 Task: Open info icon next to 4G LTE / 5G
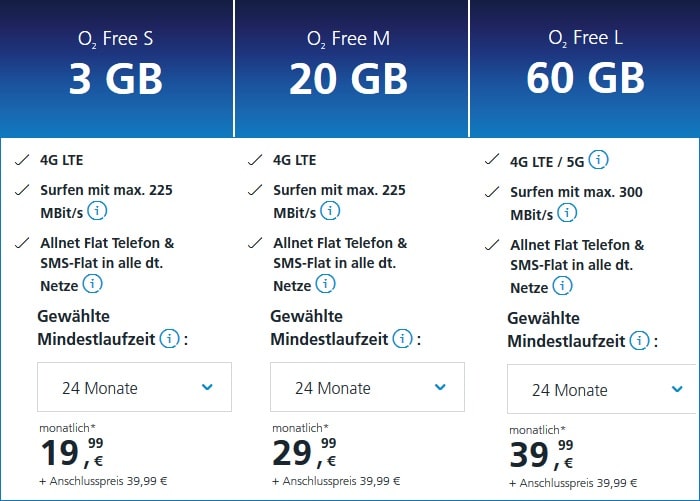[598, 160]
